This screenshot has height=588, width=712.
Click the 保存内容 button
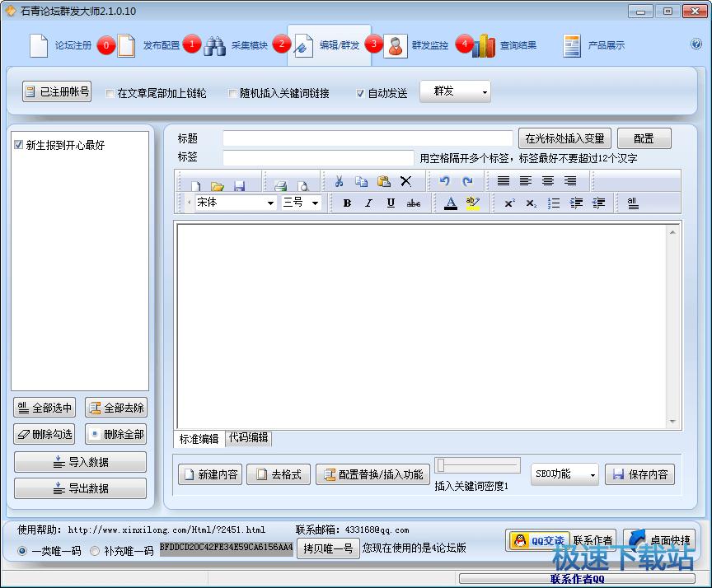(639, 474)
